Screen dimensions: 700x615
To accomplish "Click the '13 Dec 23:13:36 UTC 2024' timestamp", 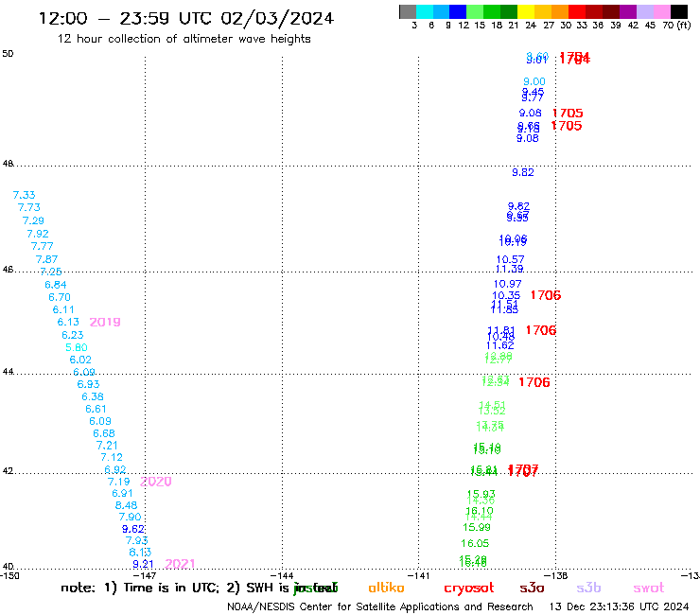I will tap(620, 606).
